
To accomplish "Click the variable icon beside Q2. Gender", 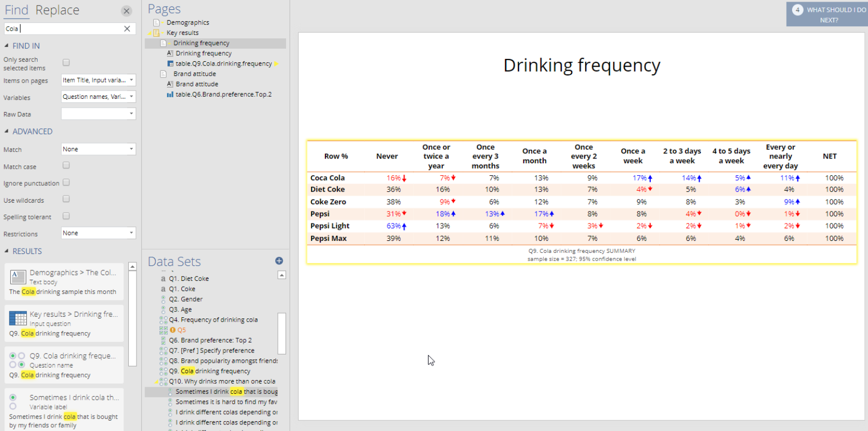I will tap(163, 299).
